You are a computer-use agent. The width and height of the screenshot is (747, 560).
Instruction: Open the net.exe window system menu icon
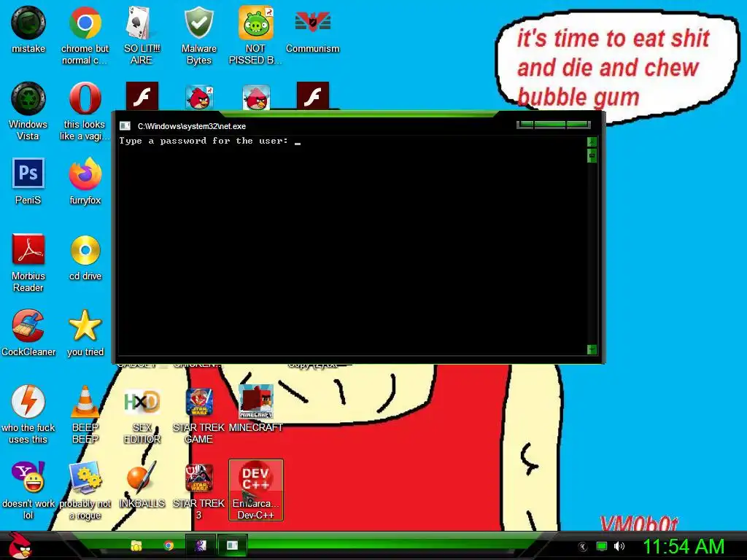tap(125, 125)
